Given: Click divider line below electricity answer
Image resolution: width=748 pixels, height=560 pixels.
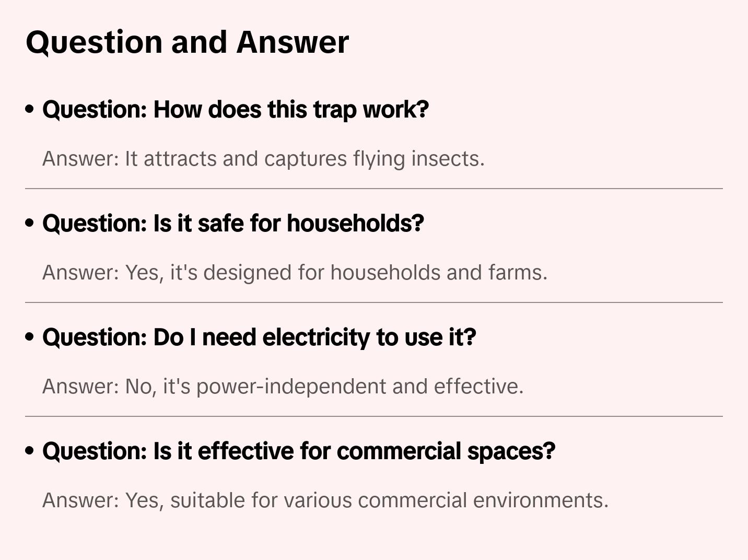Looking at the screenshot, I should pos(374,416).
